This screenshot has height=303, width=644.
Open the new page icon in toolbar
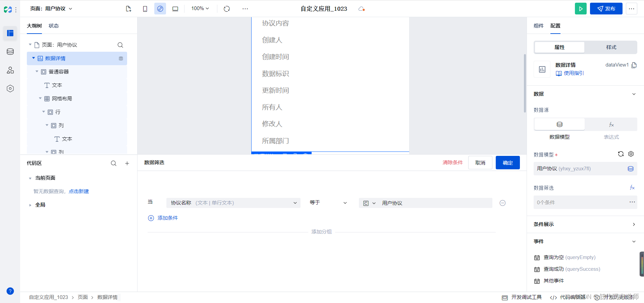tap(128, 9)
